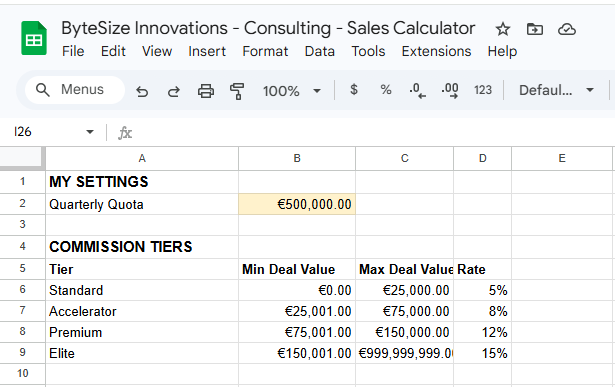
Task: Rename the document title
Action: tap(268, 28)
